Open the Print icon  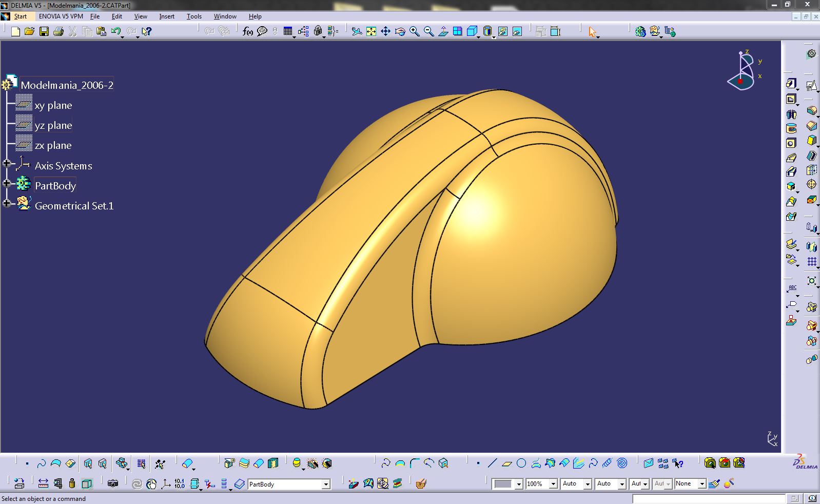[58, 32]
